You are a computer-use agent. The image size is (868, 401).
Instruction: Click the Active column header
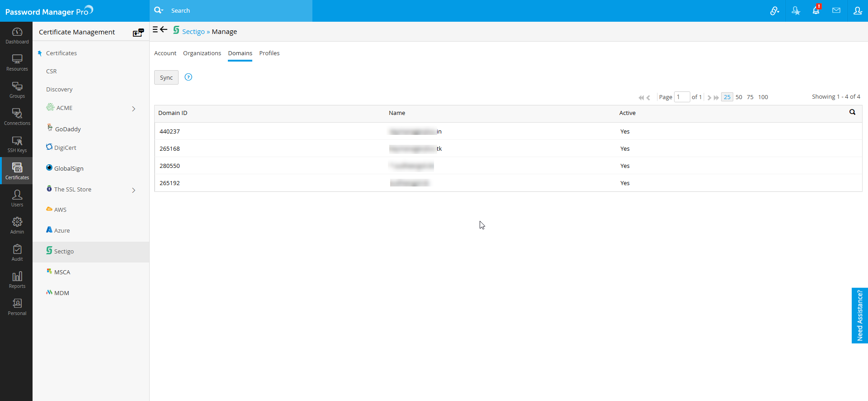tap(627, 113)
